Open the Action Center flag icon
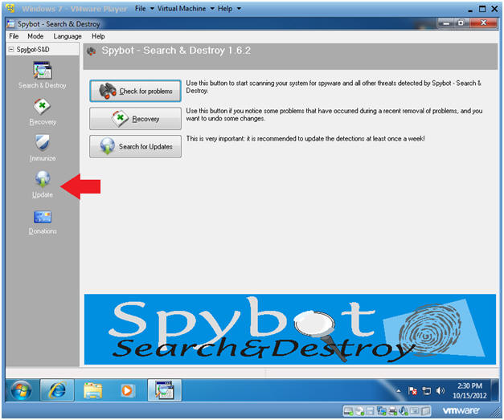The image size is (504, 420). point(412,391)
